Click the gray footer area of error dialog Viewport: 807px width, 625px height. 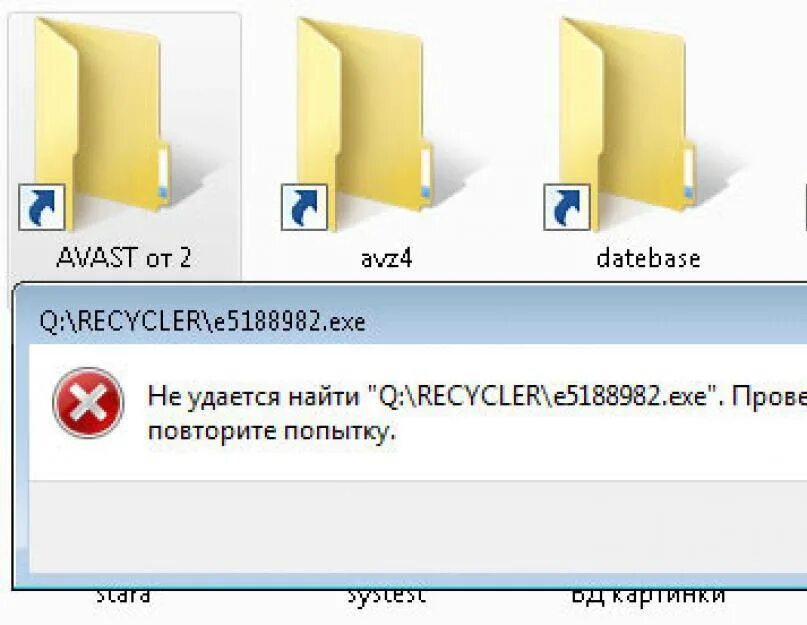(418, 526)
